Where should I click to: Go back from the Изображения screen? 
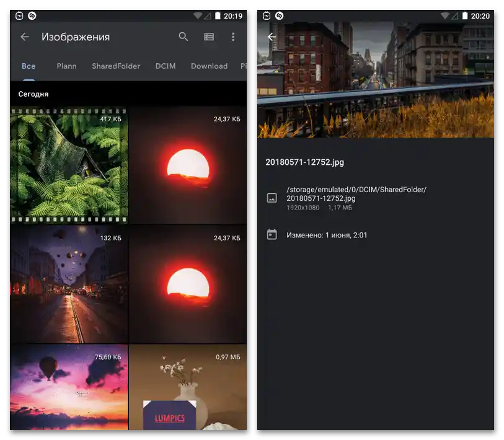pos(25,37)
